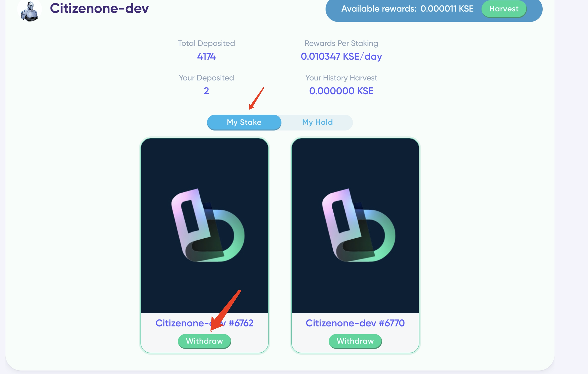588x374 pixels.
Task: Withdraw the Citizenone-dev #6770 NFT
Action: pos(355,341)
